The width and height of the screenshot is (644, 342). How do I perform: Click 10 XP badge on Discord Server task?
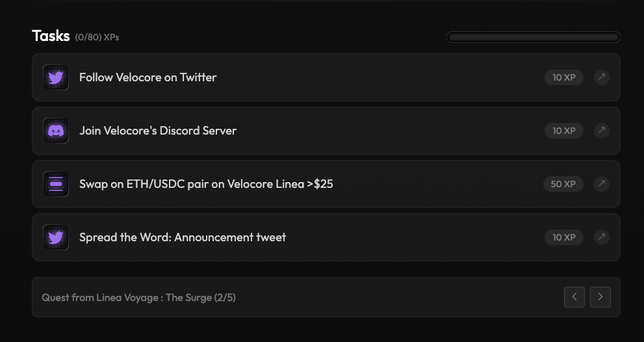[x=563, y=131]
